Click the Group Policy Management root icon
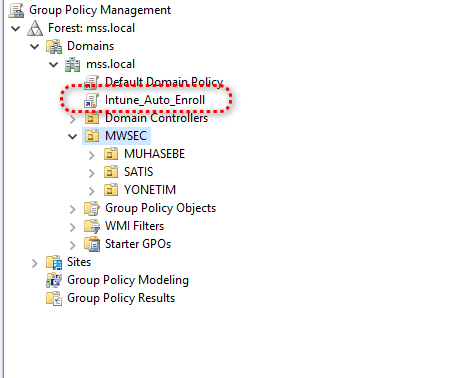The image size is (456, 378). tap(16, 10)
